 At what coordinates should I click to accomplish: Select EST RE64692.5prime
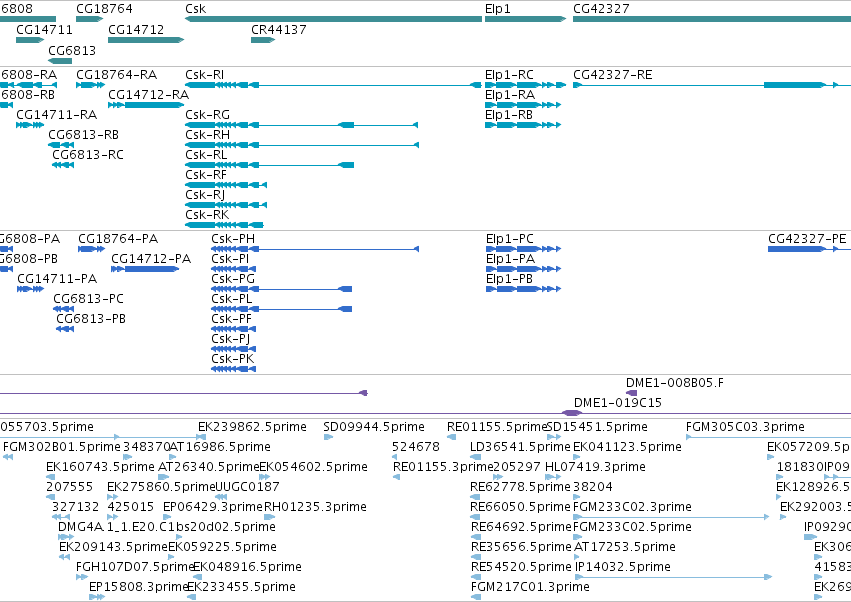tap(521, 527)
